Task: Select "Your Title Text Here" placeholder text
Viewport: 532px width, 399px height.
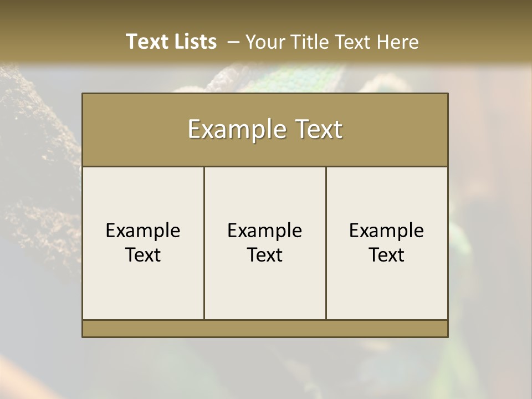Action: click(331, 42)
